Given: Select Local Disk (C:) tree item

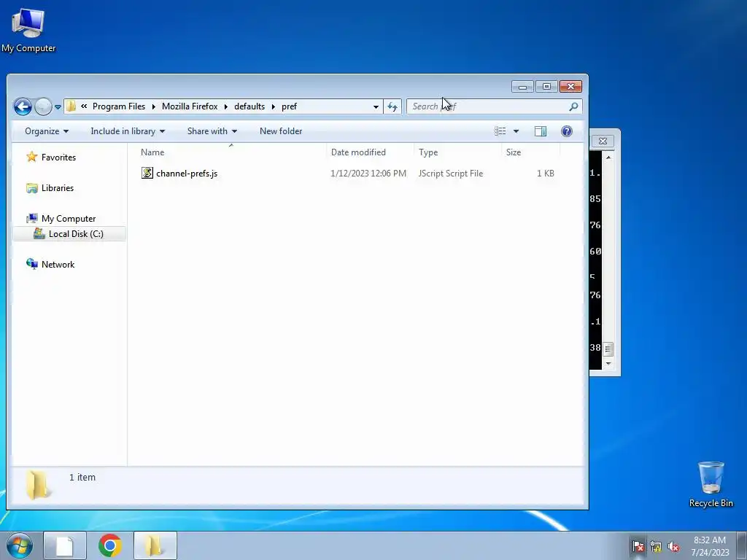Looking at the screenshot, I should pyautogui.click(x=76, y=234).
